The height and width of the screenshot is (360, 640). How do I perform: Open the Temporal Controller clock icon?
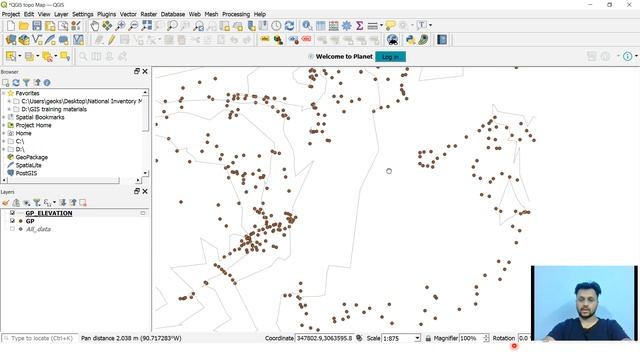(x=276, y=26)
